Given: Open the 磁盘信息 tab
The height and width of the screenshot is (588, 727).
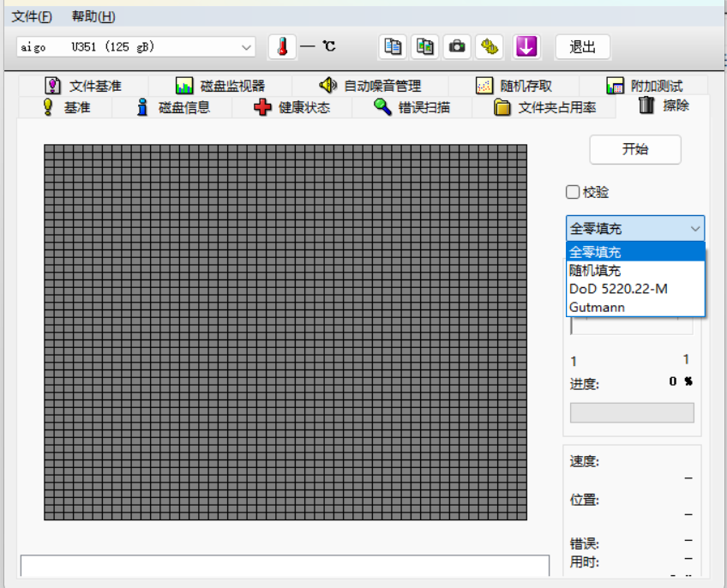Looking at the screenshot, I should (172, 108).
